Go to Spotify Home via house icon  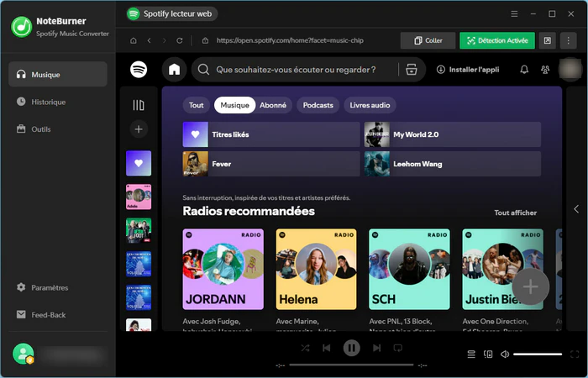(175, 70)
